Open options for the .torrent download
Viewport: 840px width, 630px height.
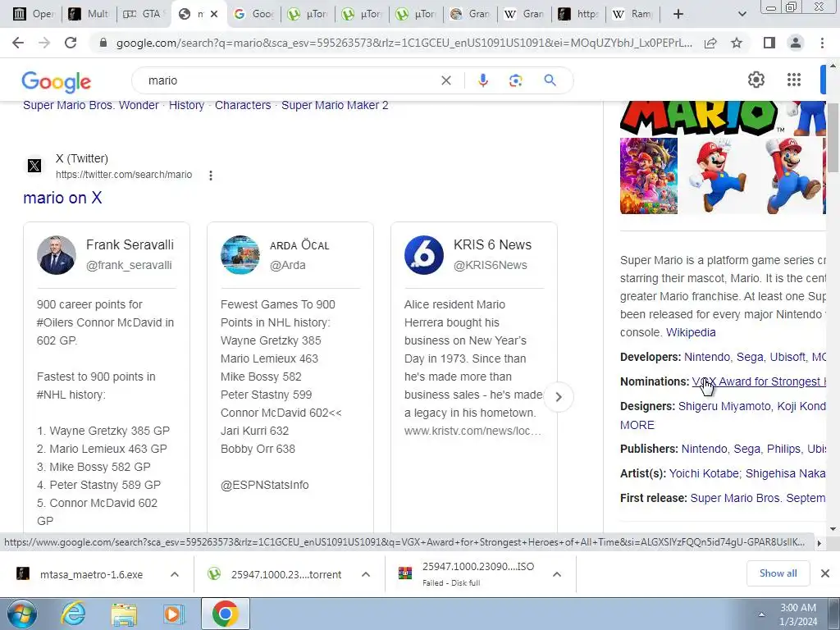pos(365,574)
